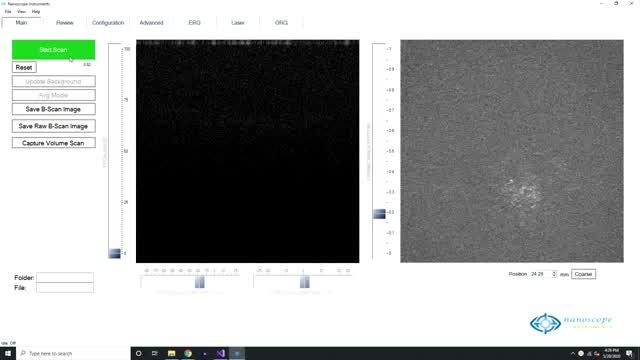Switch to the ERG tab
This screenshot has height=360, width=640.
coord(194,22)
